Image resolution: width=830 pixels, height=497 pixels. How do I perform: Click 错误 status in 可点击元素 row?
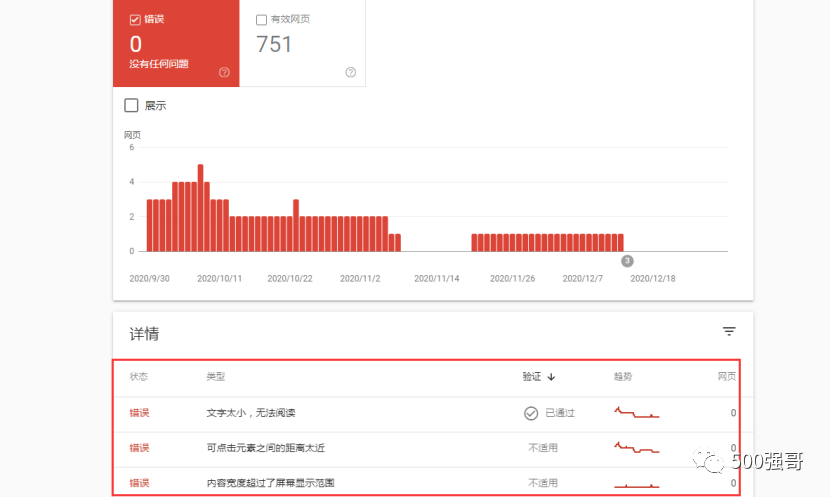(x=139, y=448)
